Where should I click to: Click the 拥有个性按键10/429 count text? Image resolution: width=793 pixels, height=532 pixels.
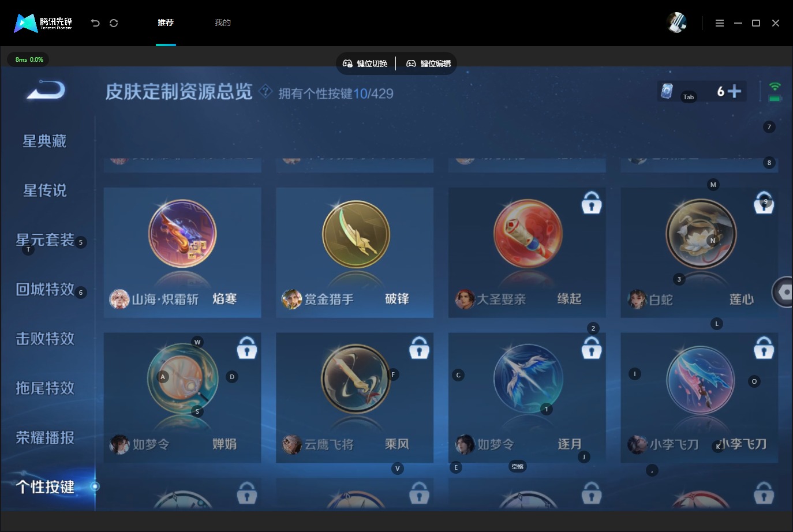pos(336,93)
